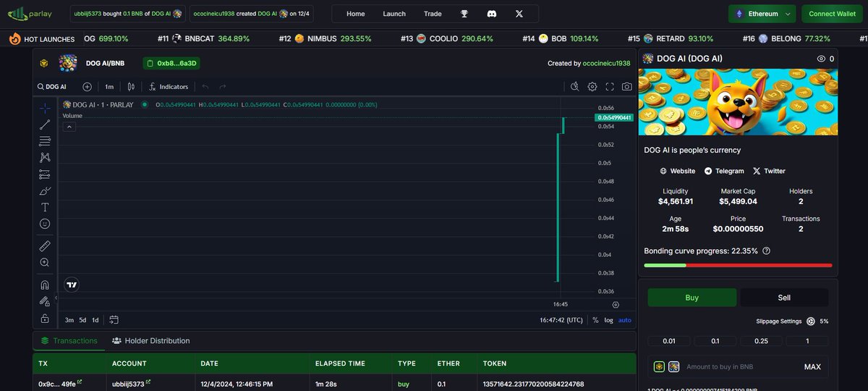This screenshot has width=868, height=391.
Task: Open the 1m time interval dropdown
Action: coord(109,87)
